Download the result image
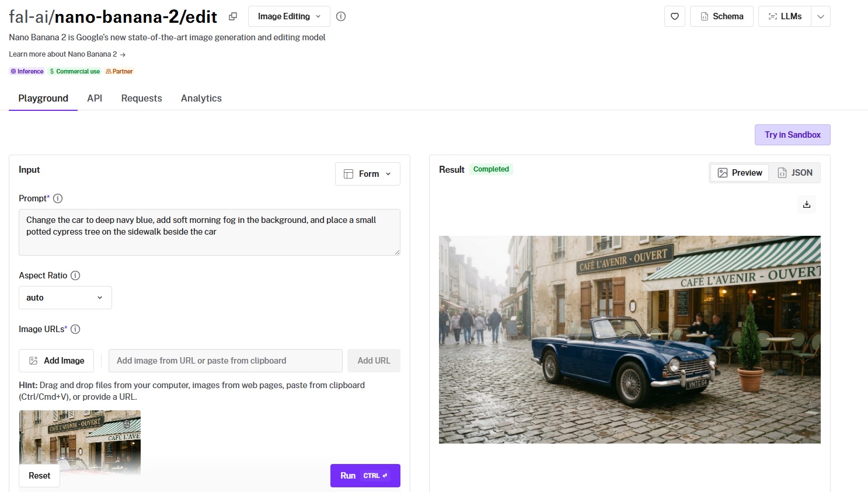Image resolution: width=868 pixels, height=492 pixels. (x=806, y=204)
